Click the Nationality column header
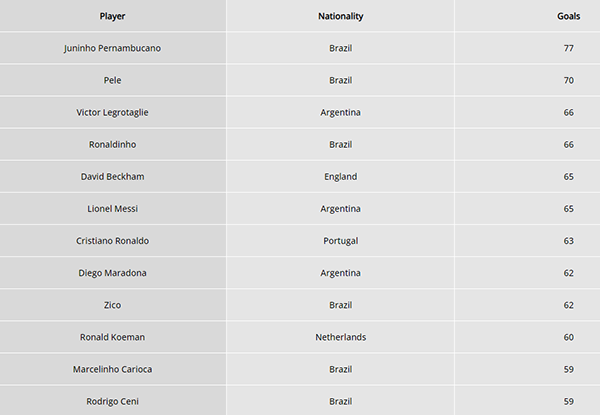This screenshot has height=415, width=600. click(340, 16)
